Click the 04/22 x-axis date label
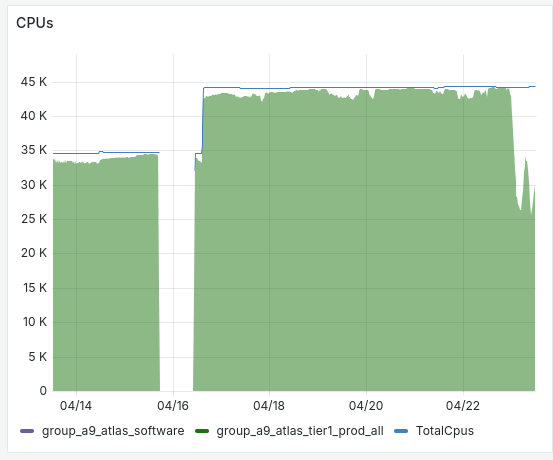Viewport: 553px width, 460px height. [463, 406]
